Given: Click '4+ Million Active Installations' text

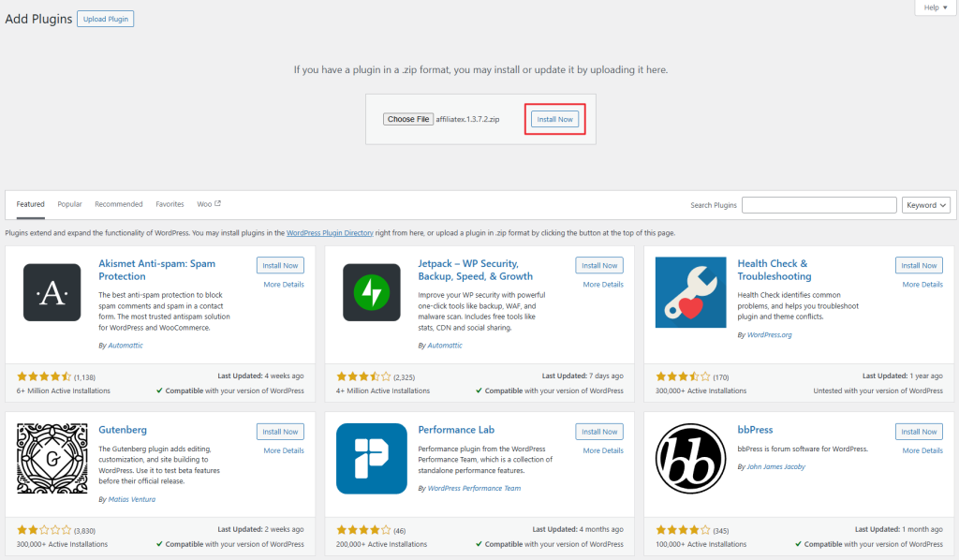Looking at the screenshot, I should [383, 391].
